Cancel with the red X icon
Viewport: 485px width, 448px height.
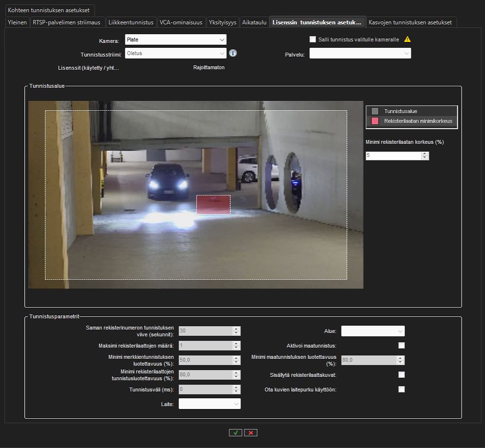251,432
